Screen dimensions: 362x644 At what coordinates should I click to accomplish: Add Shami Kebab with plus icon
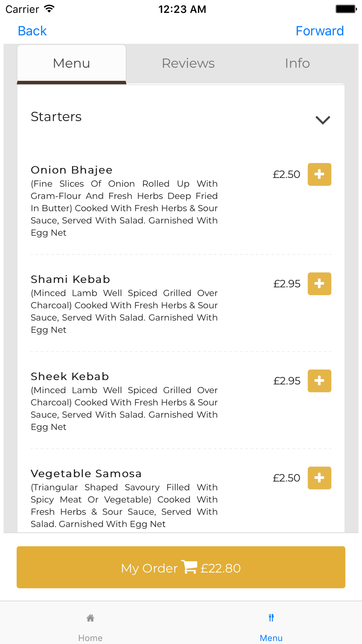(x=319, y=284)
